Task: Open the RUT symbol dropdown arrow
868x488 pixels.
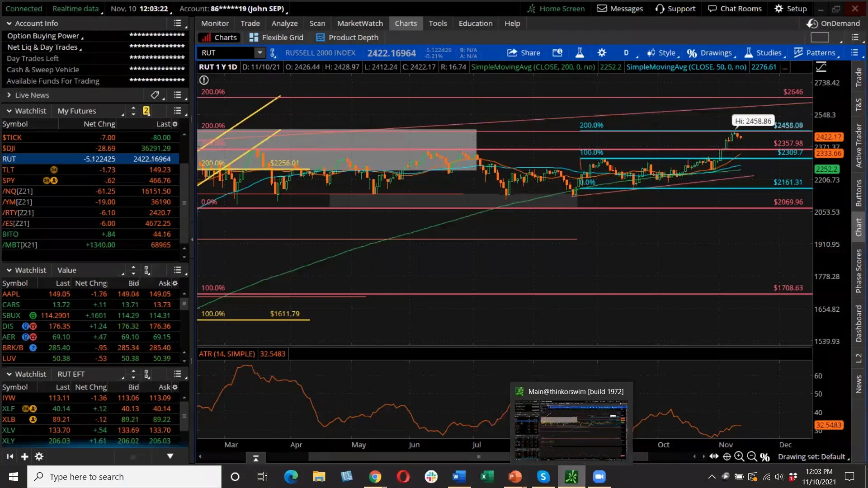Action: tap(259, 53)
